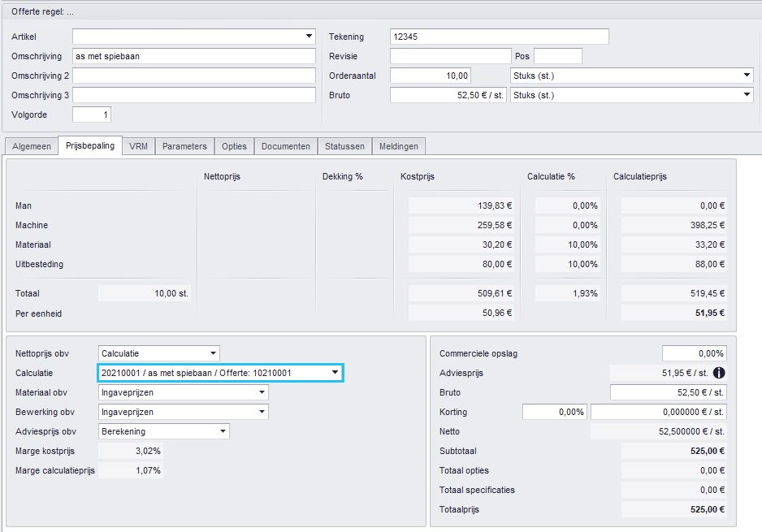The image size is (762, 532).
Task: Click the Man calculatieprijs 0,00 €
Action: point(674,205)
